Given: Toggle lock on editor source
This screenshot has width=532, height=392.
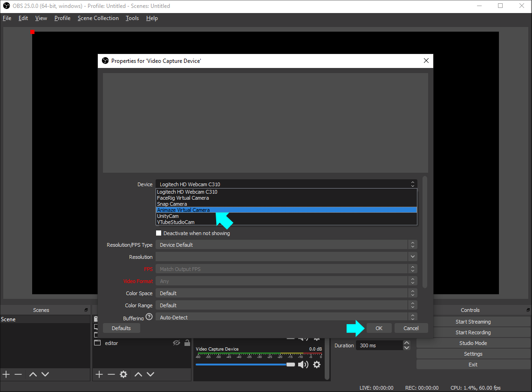Looking at the screenshot, I should (x=187, y=343).
